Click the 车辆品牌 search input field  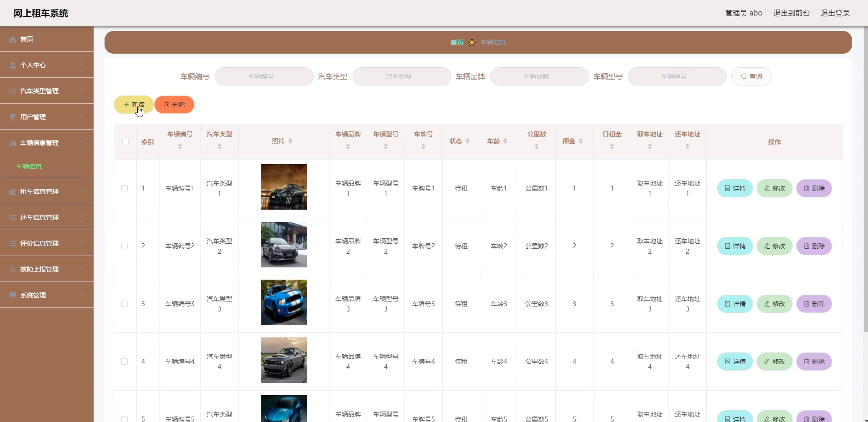click(539, 76)
